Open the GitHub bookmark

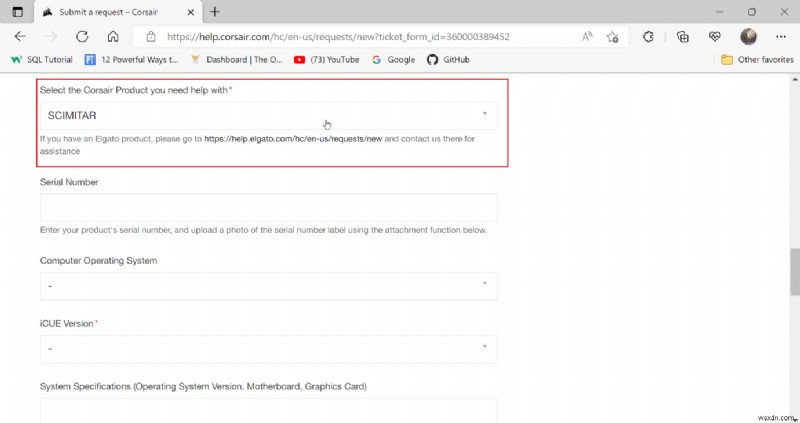coord(448,60)
